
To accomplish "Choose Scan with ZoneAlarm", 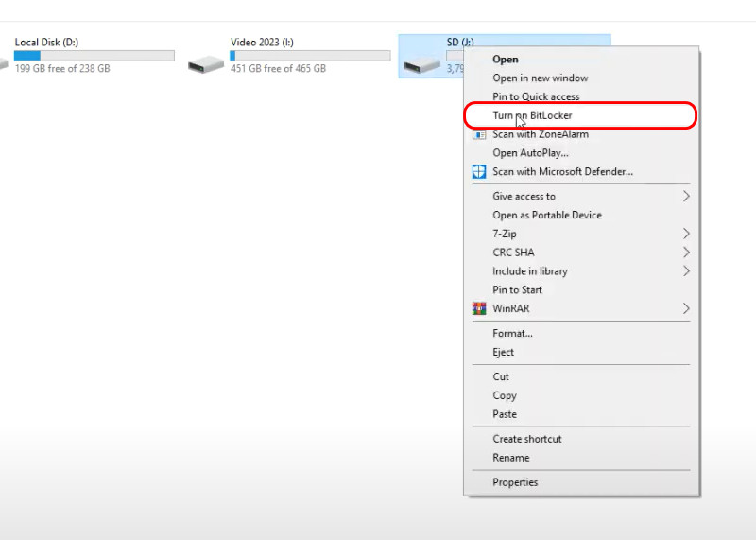I will [581, 134].
